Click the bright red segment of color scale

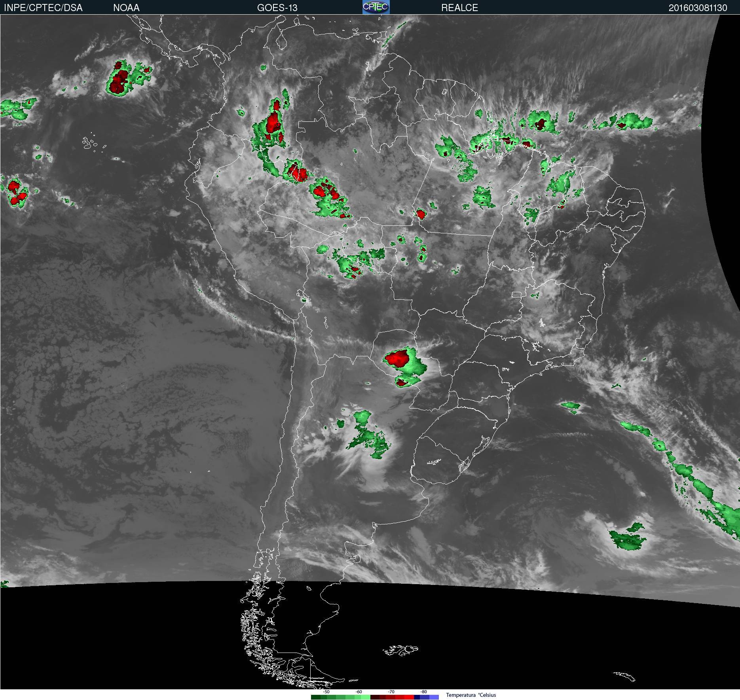[409, 697]
